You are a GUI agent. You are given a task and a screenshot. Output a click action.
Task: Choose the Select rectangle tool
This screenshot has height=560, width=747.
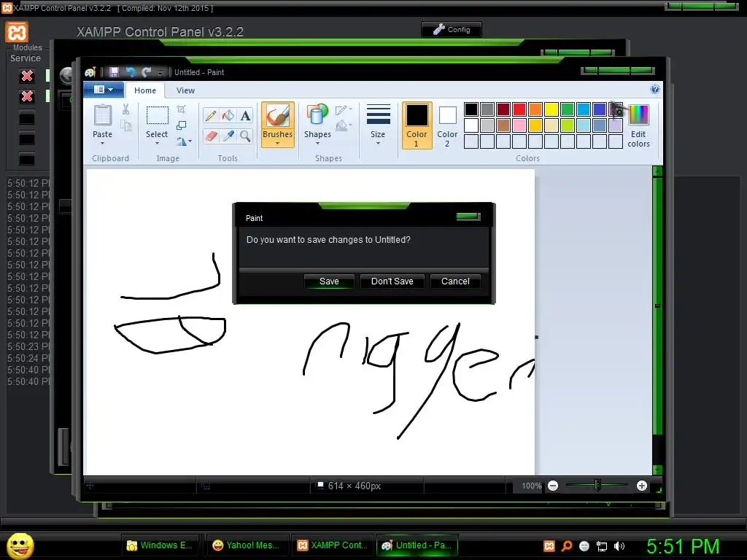pos(157,116)
